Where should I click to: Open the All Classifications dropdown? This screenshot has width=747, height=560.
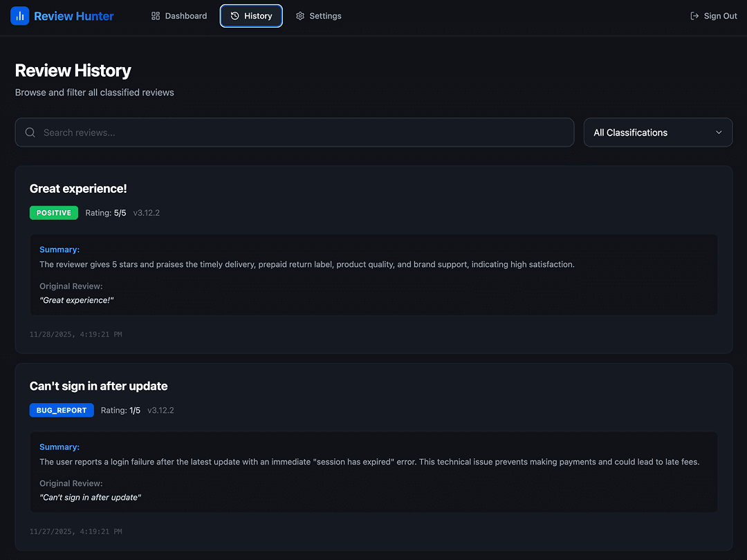(x=658, y=132)
